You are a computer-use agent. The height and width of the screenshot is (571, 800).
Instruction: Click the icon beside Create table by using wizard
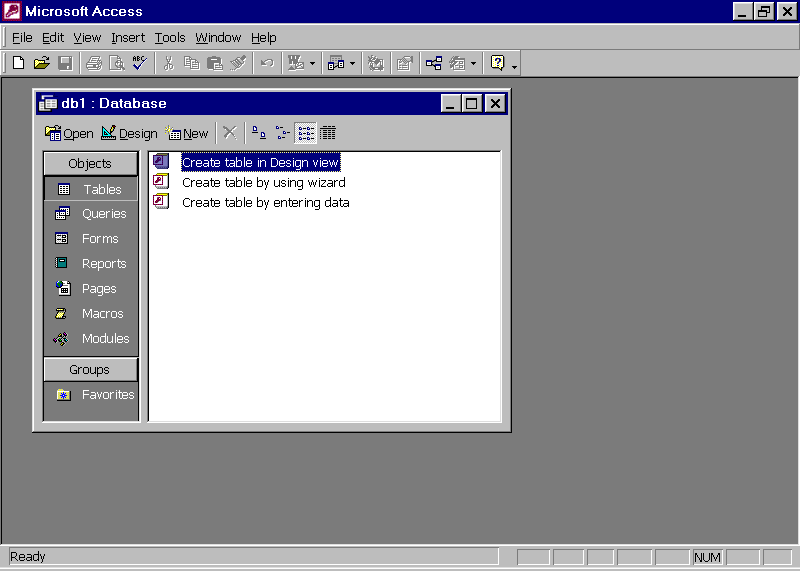click(161, 182)
